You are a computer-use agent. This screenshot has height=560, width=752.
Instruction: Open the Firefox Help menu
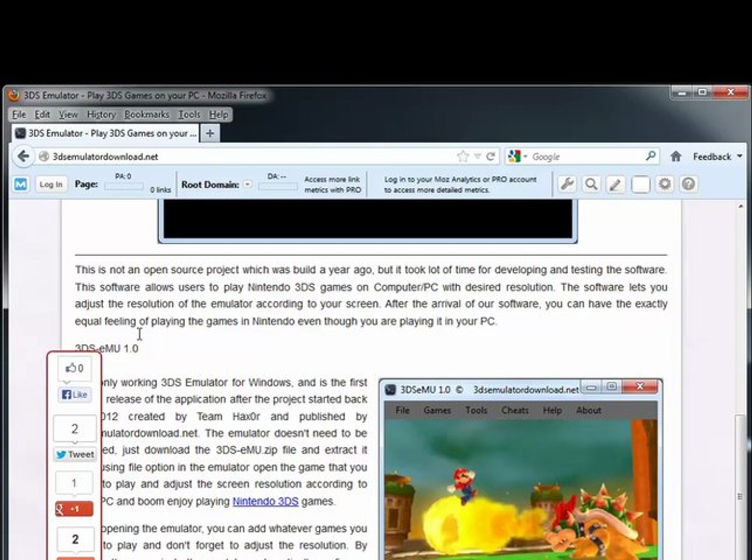point(218,115)
